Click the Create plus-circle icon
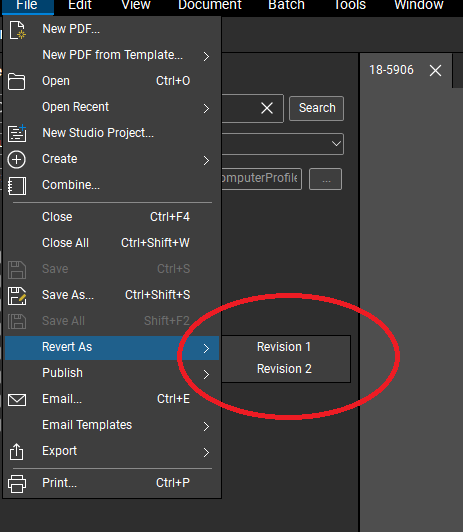Image resolution: width=463 pixels, height=532 pixels. tap(16, 159)
